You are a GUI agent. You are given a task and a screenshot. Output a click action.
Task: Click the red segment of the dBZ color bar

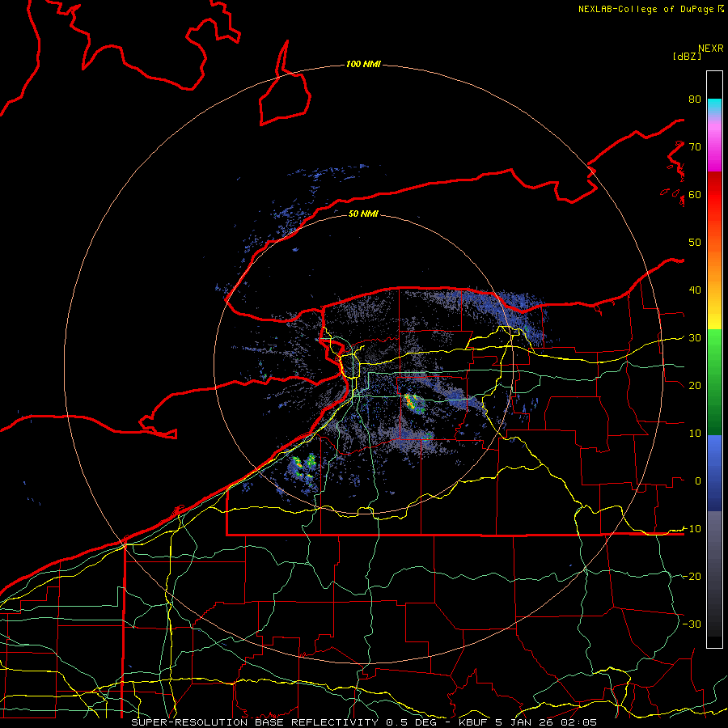(714, 195)
